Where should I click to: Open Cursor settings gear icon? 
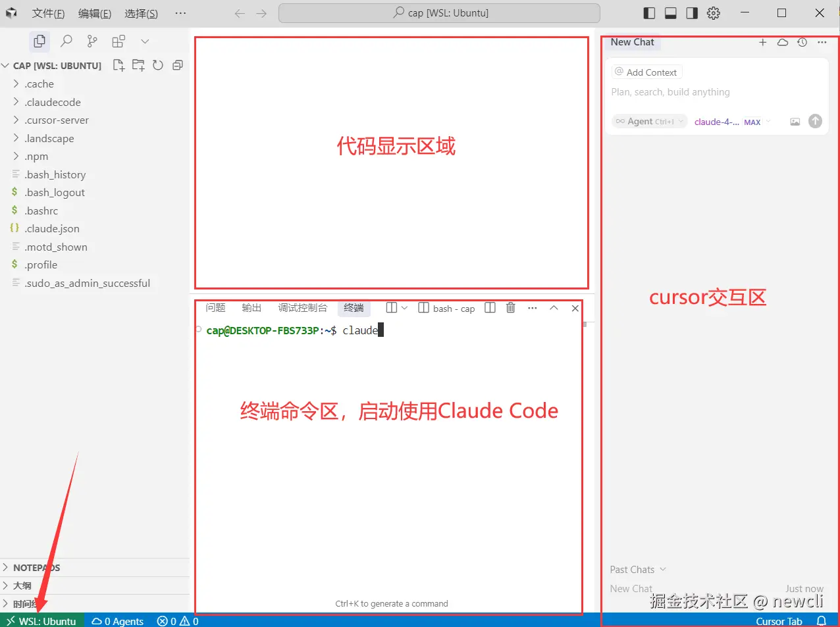[714, 13]
